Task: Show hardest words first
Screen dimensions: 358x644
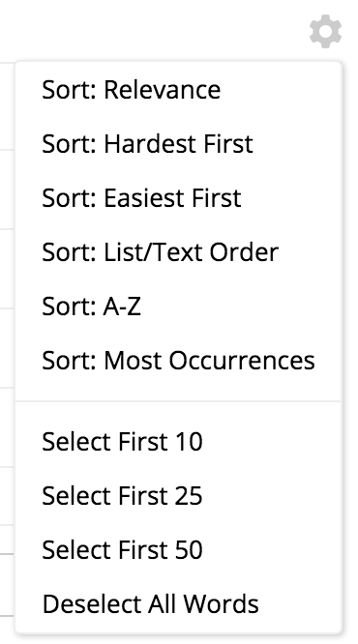Action: click(178, 144)
